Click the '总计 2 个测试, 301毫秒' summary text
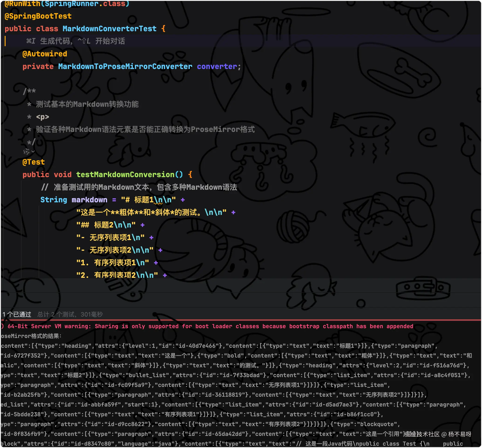 pos(70,314)
